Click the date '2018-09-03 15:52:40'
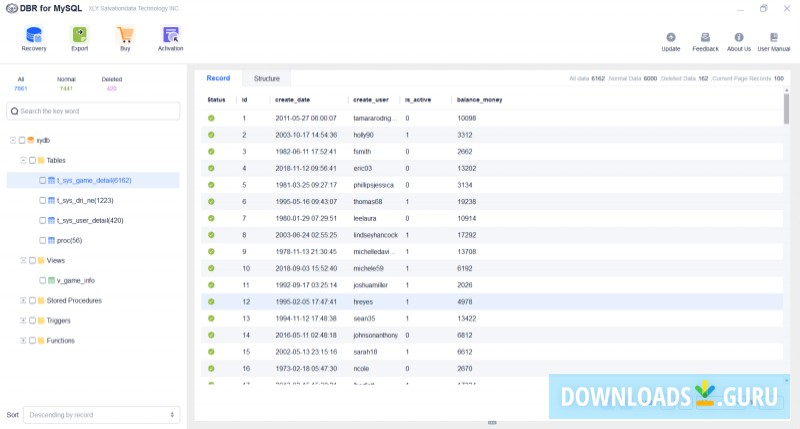The image size is (800, 429). (x=306, y=268)
